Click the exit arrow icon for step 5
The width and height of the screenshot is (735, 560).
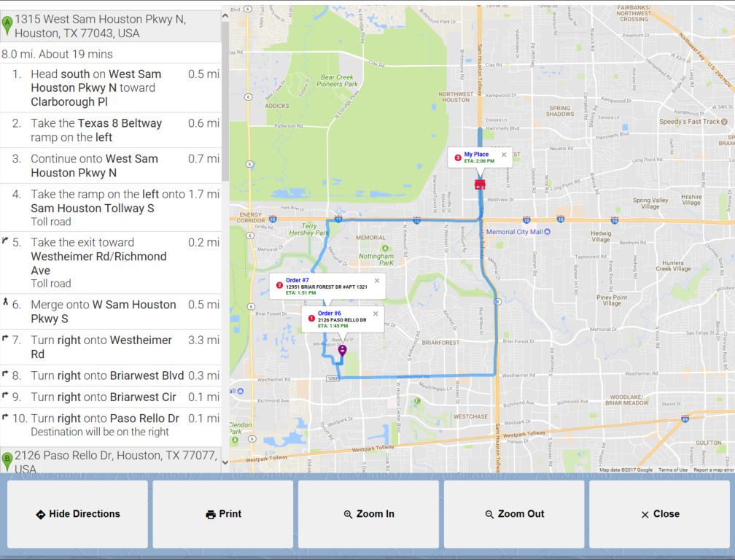coord(5,241)
